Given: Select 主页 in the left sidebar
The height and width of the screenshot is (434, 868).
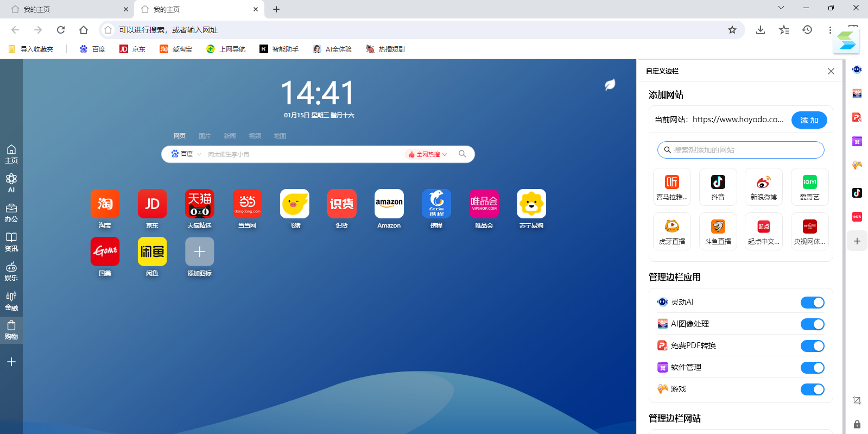Looking at the screenshot, I should [x=11, y=154].
